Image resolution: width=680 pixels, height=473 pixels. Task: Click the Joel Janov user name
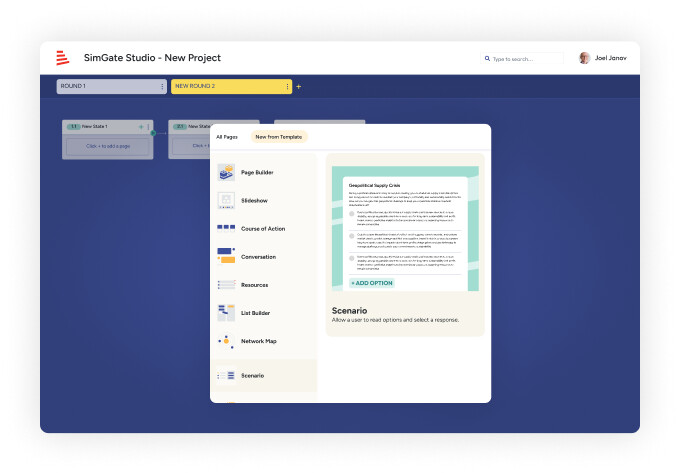[611, 58]
